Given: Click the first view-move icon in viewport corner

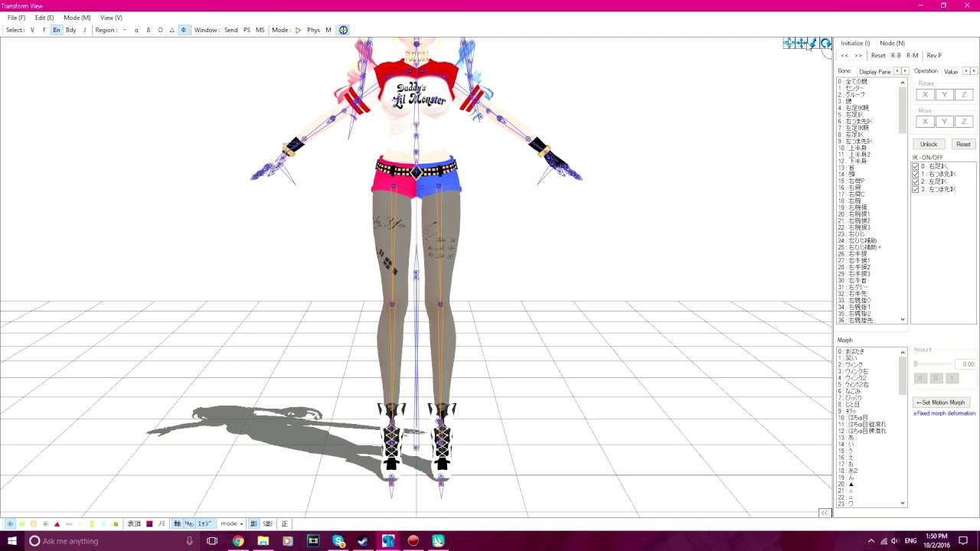Looking at the screenshot, I should tap(788, 44).
